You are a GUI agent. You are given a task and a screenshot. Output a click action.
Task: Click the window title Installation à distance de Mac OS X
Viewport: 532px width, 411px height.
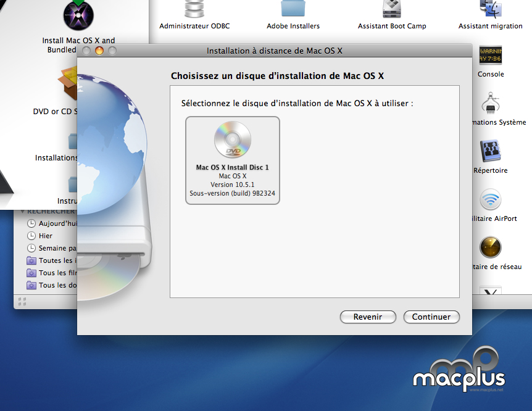pyautogui.click(x=275, y=51)
